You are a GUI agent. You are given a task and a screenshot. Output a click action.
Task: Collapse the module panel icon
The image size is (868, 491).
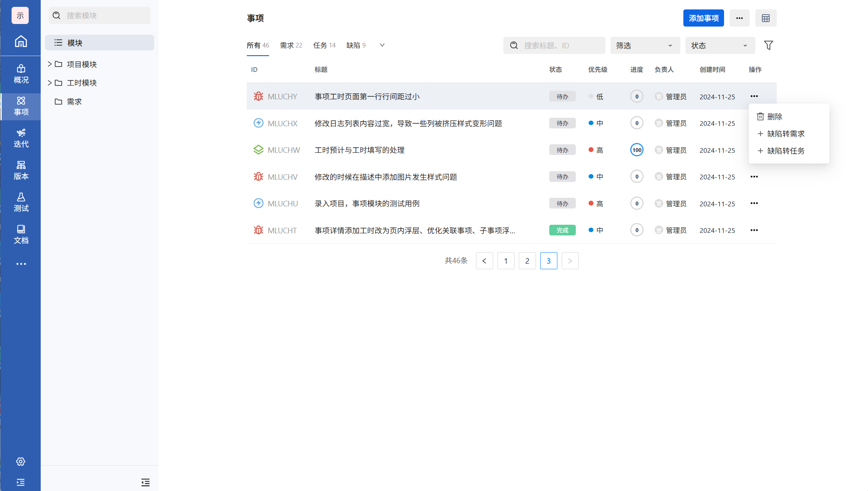145,482
